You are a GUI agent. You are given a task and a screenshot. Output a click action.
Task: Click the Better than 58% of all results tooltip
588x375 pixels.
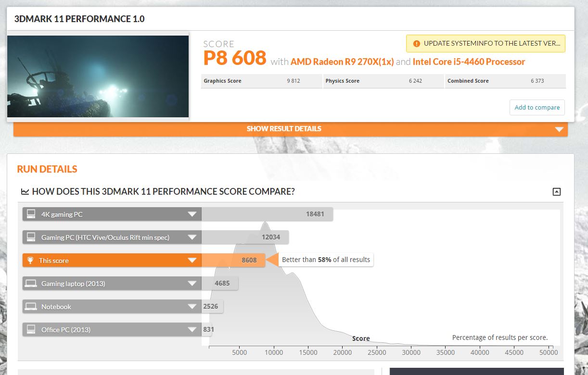click(x=326, y=260)
